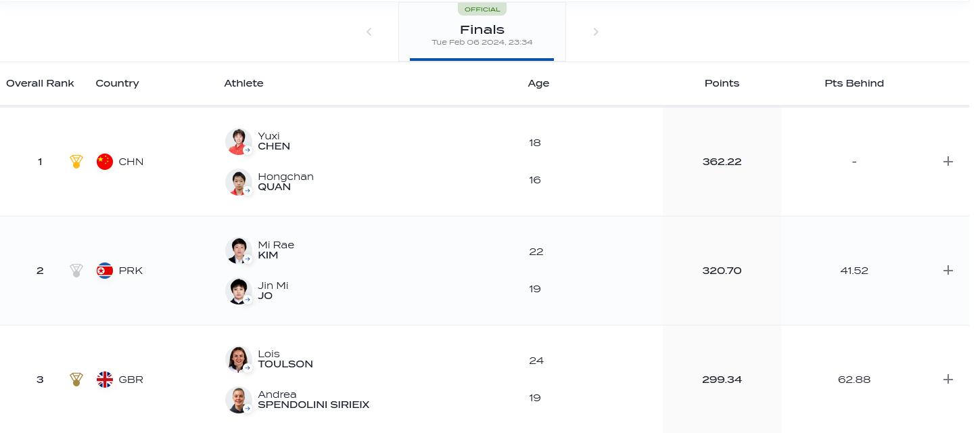Screen dimensions: 980x433
Task: Click the Great Britain flag icon
Action: (x=105, y=380)
